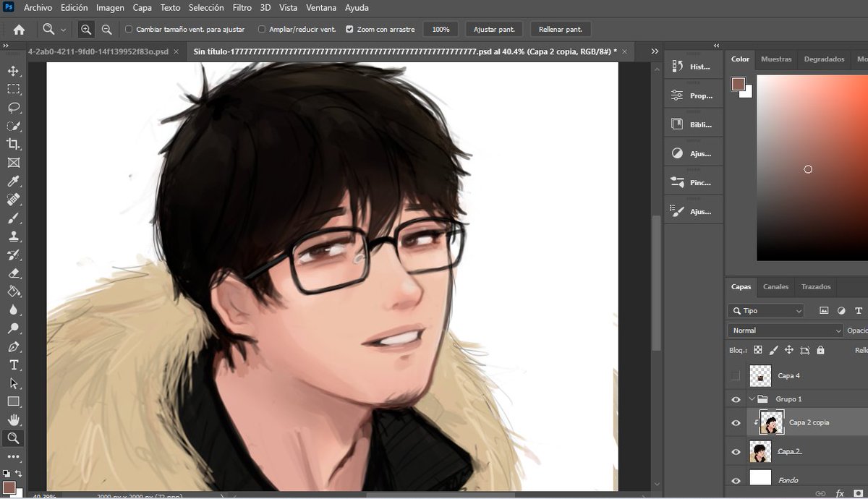Show the hidden Capa 4 layer

(736, 376)
